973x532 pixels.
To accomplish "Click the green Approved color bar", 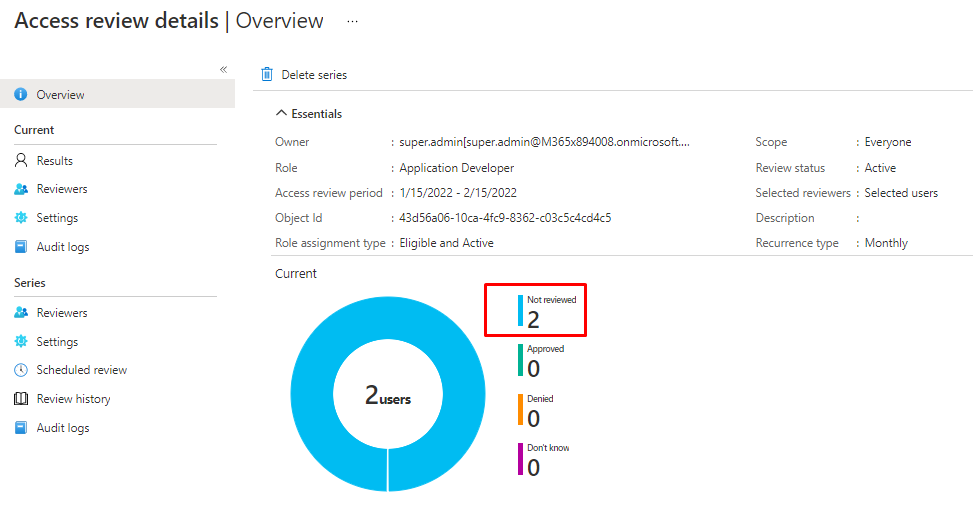I will (x=520, y=360).
